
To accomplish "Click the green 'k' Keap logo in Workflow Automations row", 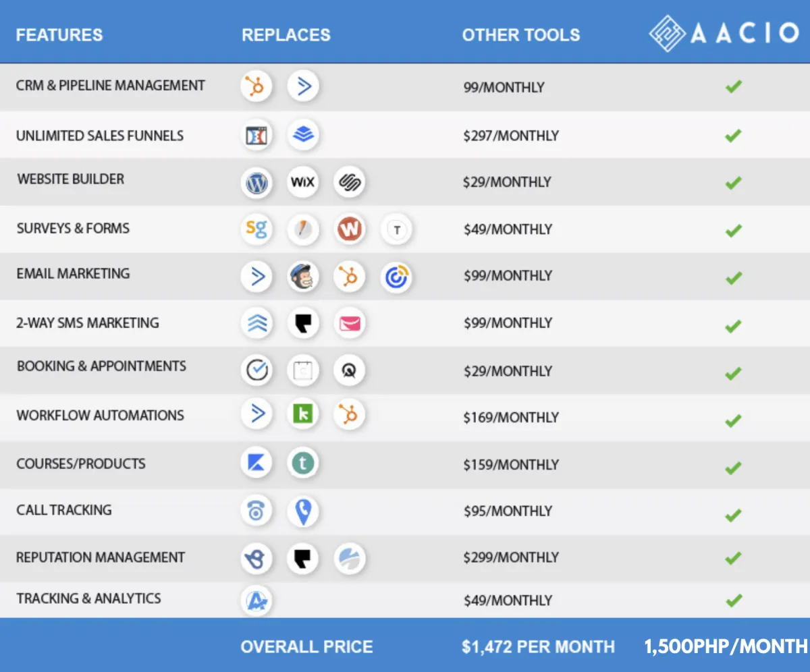I will click(x=303, y=414).
